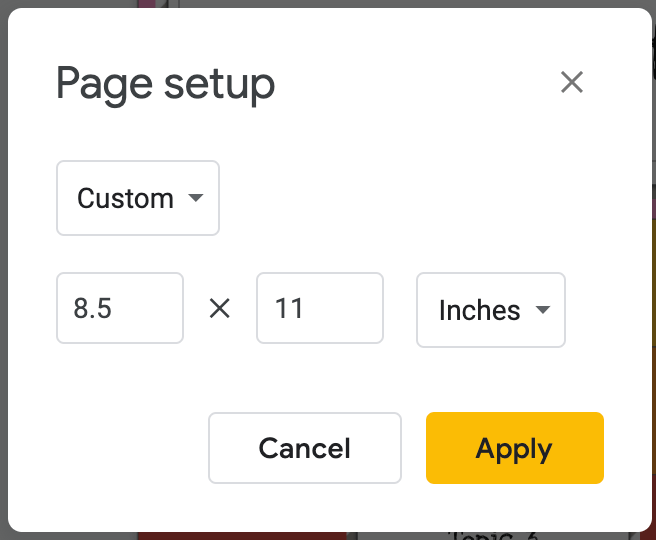Image resolution: width=656 pixels, height=540 pixels.
Task: Click the multiplication sign between dimensions
Action: tap(220, 309)
